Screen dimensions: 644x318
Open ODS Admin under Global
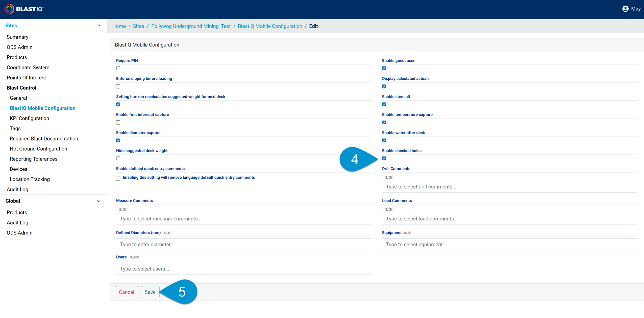pyautogui.click(x=19, y=233)
